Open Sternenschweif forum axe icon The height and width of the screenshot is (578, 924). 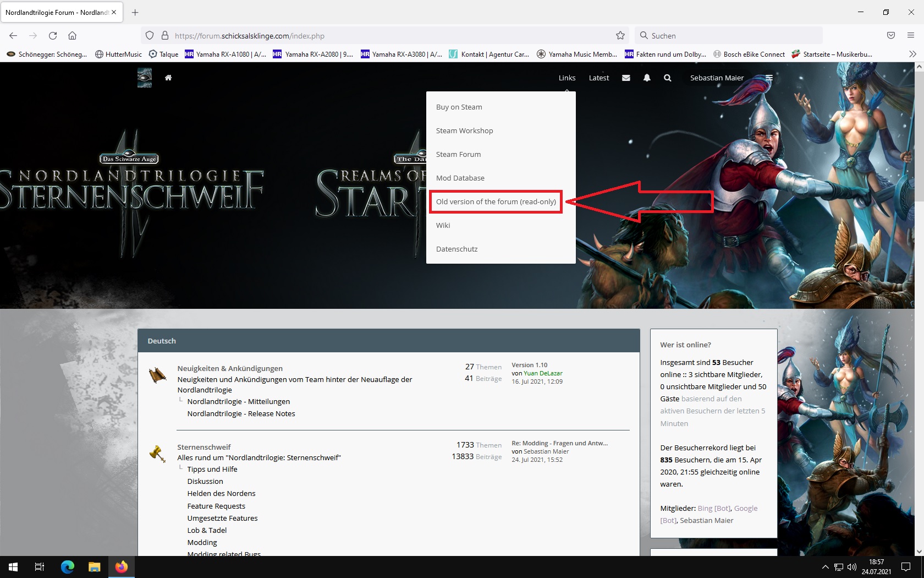coord(157,454)
